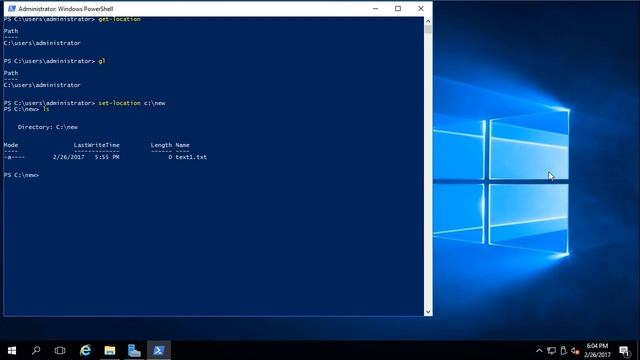Click the 'set-location c:\new' command text

[x=132, y=103]
